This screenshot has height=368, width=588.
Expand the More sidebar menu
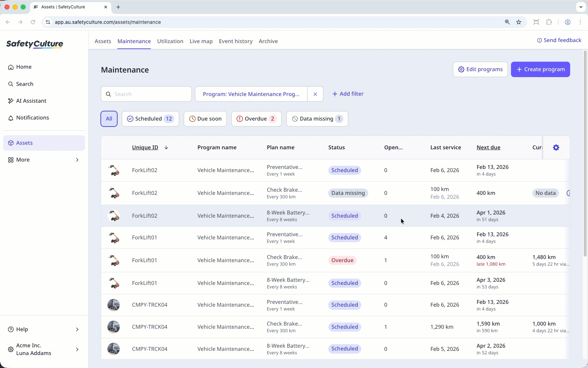pyautogui.click(x=44, y=160)
